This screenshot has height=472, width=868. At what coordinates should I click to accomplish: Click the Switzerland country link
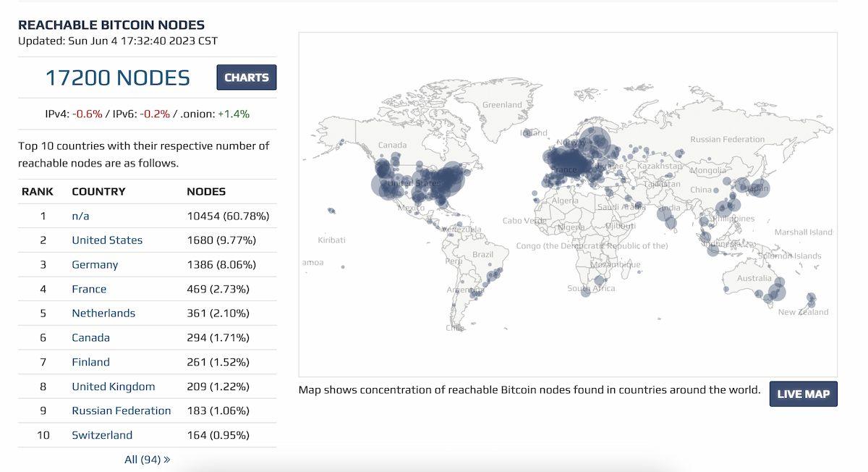(x=102, y=435)
